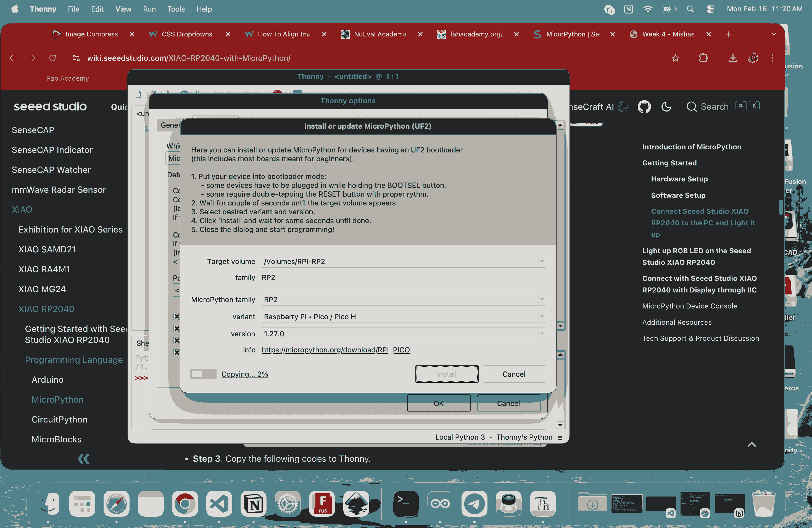
Task: Open the micropython.org RPI_PICO info link
Action: (336, 350)
